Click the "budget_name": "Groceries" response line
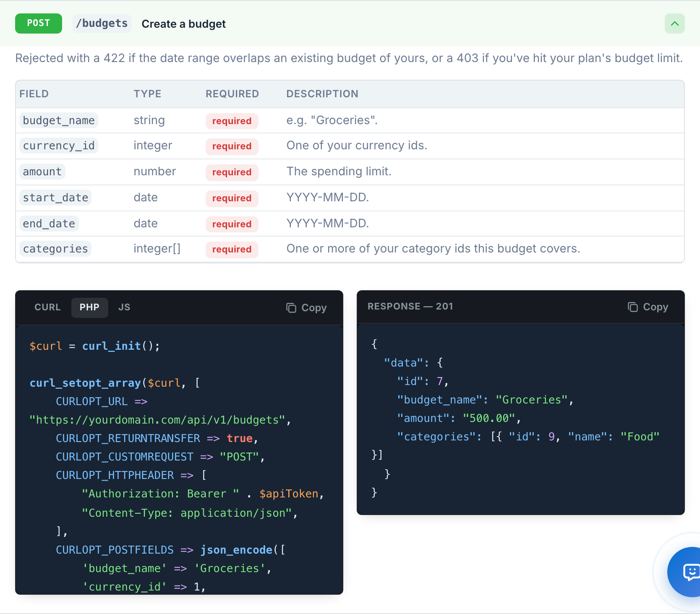 485,400
